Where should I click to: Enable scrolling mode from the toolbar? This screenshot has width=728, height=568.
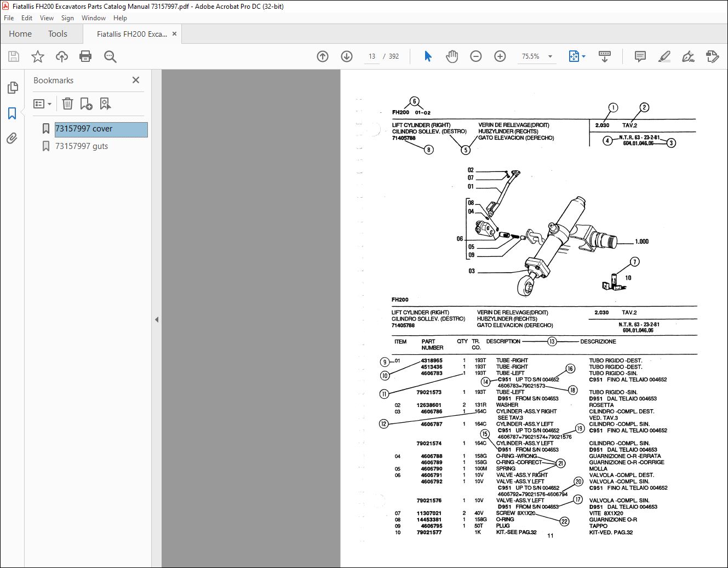click(x=605, y=56)
